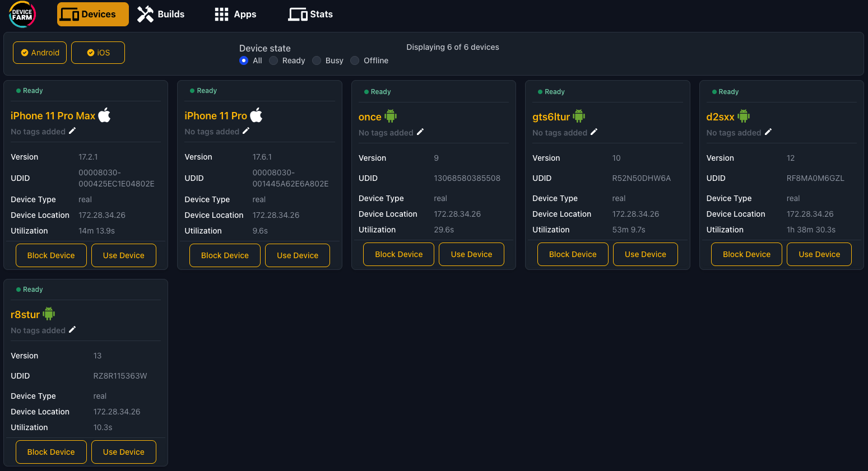Viewport: 868px width, 471px height.
Task: Click the gts6ltur device name
Action: [x=551, y=117]
